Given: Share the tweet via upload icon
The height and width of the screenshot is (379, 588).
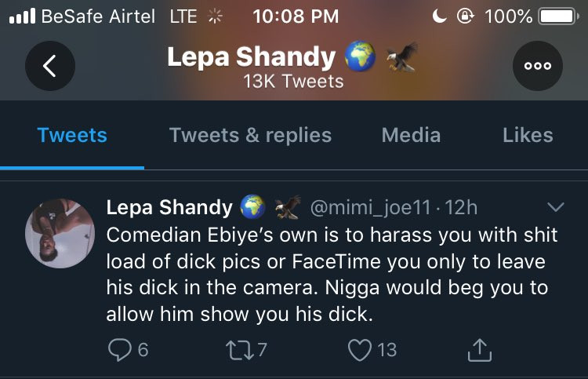Looking at the screenshot, I should pos(479,350).
